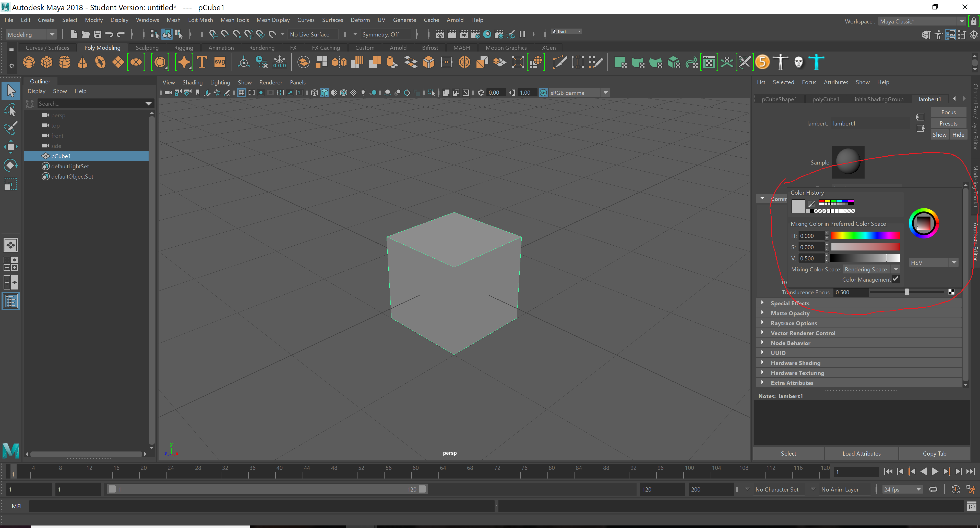Toggle the viewport lighting icon
The image size is (980, 528).
(x=363, y=92)
